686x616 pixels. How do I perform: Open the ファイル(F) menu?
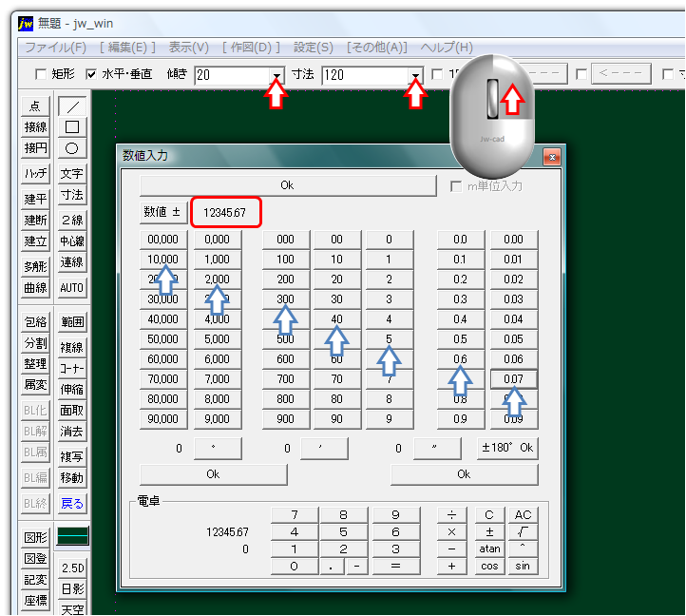(x=55, y=48)
